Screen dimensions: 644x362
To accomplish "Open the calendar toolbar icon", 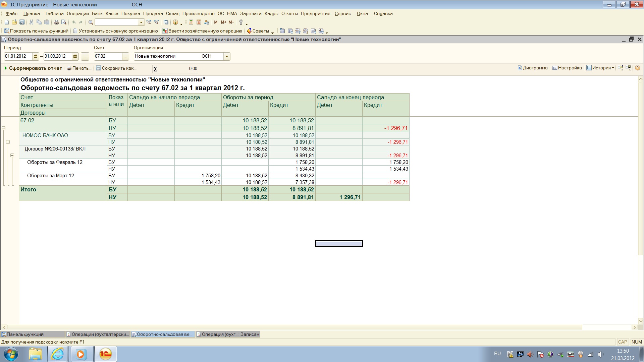I will tap(199, 22).
